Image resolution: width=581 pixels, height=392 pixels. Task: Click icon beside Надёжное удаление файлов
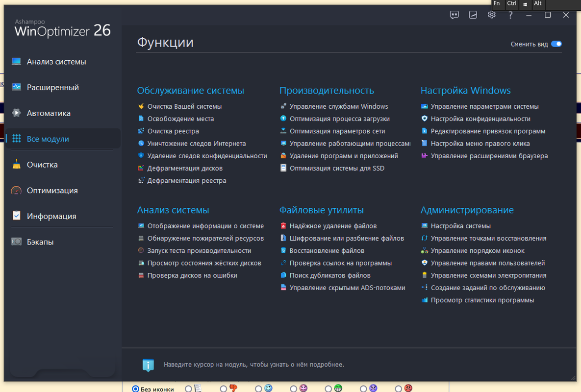pos(283,226)
